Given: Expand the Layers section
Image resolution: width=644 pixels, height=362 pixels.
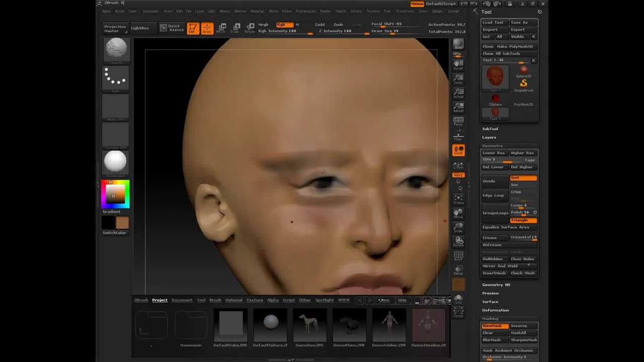Looking at the screenshot, I should coord(489,137).
